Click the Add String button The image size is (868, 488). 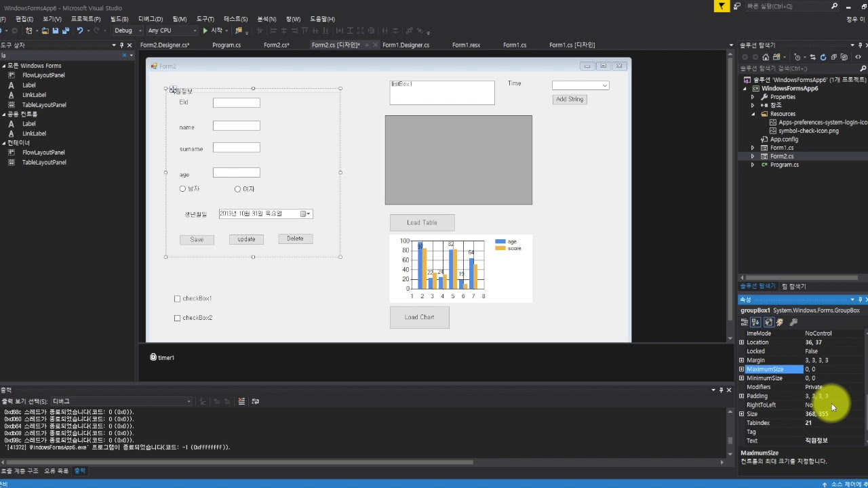pyautogui.click(x=570, y=99)
